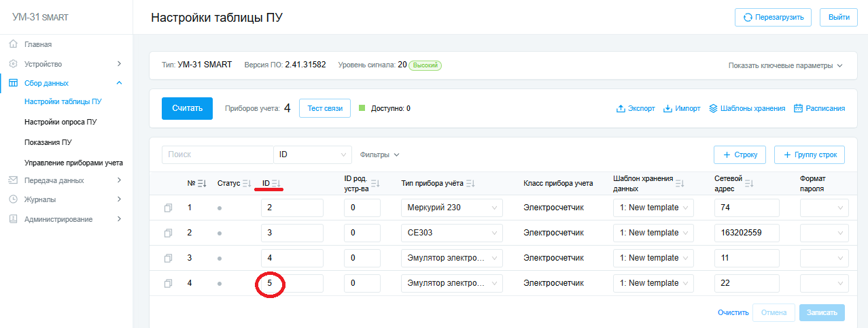The width and height of the screenshot is (868, 328).
Task: Expand Показать ключевые параметры section
Action: pos(785,65)
